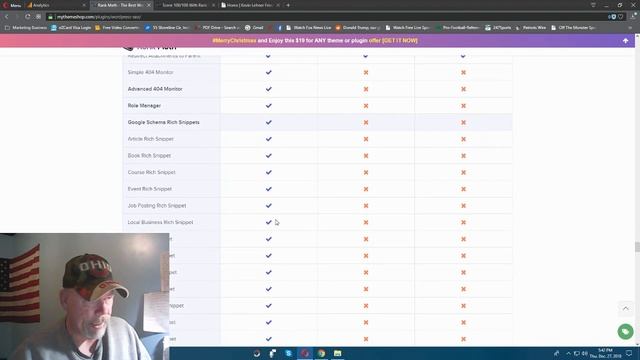Open the Windows notification center icon
This screenshot has width=640, height=360.
click(x=629, y=353)
